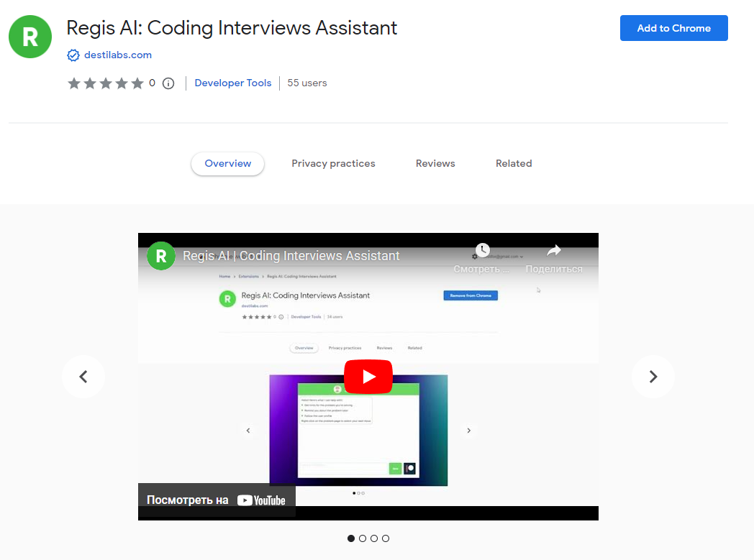Go to previous carousel slide

(83, 377)
